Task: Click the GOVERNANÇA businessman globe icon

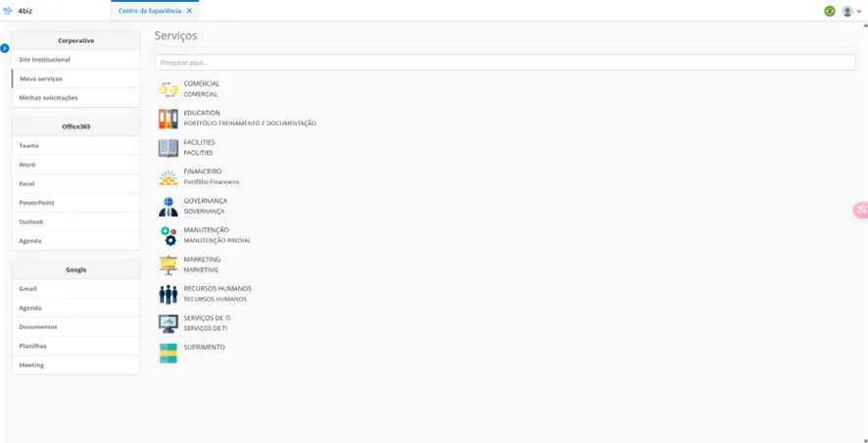Action: click(169, 207)
